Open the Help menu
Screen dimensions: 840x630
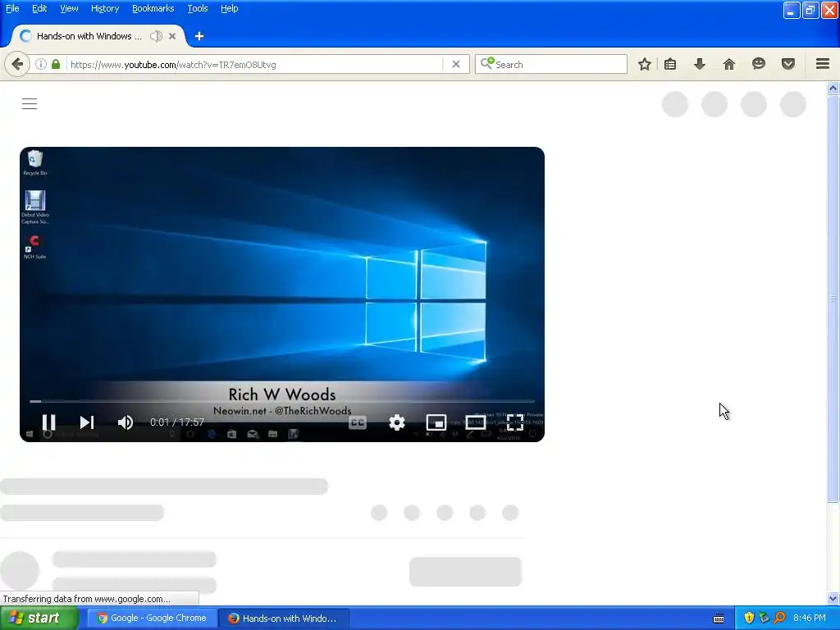tap(230, 8)
